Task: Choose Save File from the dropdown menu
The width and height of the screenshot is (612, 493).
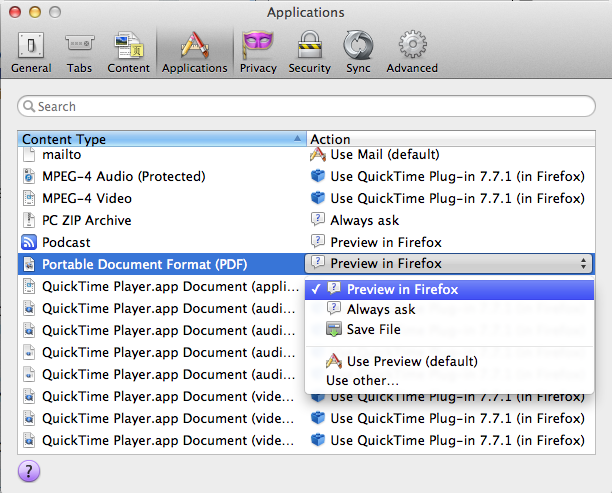Action: (x=449, y=329)
